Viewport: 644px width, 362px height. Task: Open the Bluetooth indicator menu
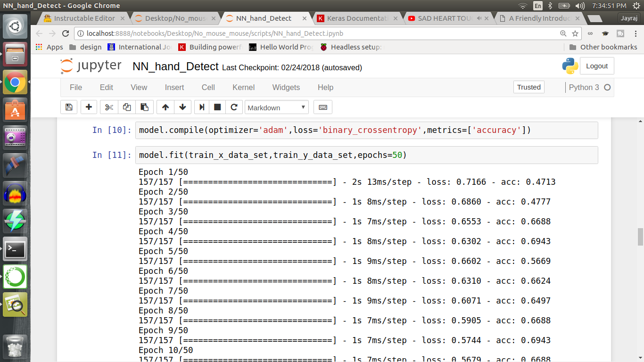point(550,6)
